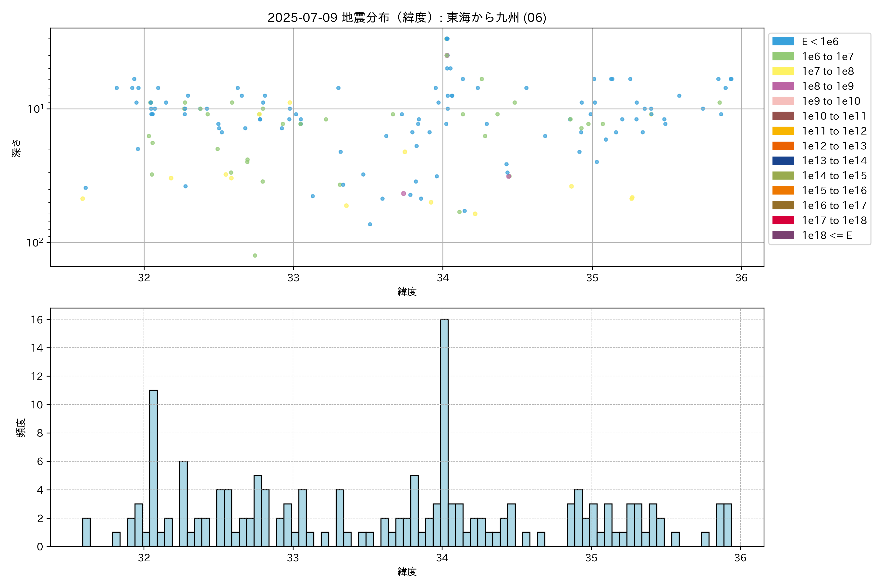Click the chart title text at the top

point(407,17)
